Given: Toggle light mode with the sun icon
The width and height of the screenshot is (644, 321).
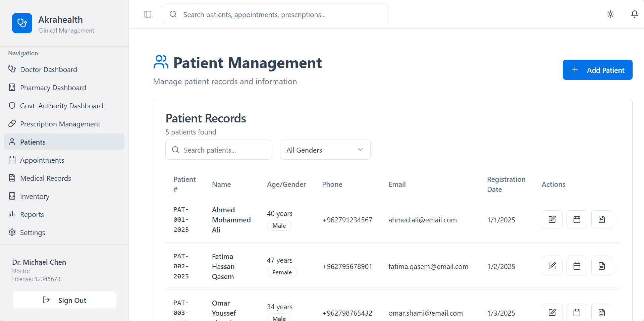Looking at the screenshot, I should click(x=610, y=14).
